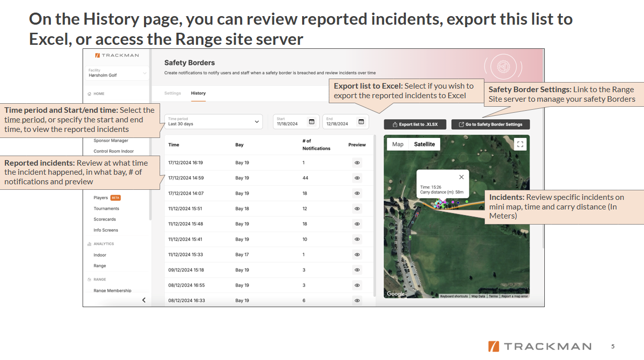Preview the 08/12/2024 16:55 incident
644x360 pixels.
pyautogui.click(x=357, y=285)
